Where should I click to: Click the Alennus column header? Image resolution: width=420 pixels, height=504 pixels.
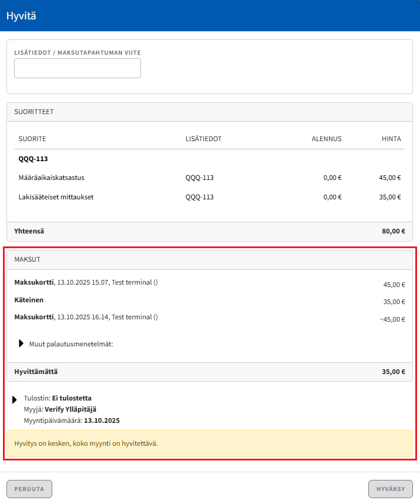pyautogui.click(x=326, y=139)
